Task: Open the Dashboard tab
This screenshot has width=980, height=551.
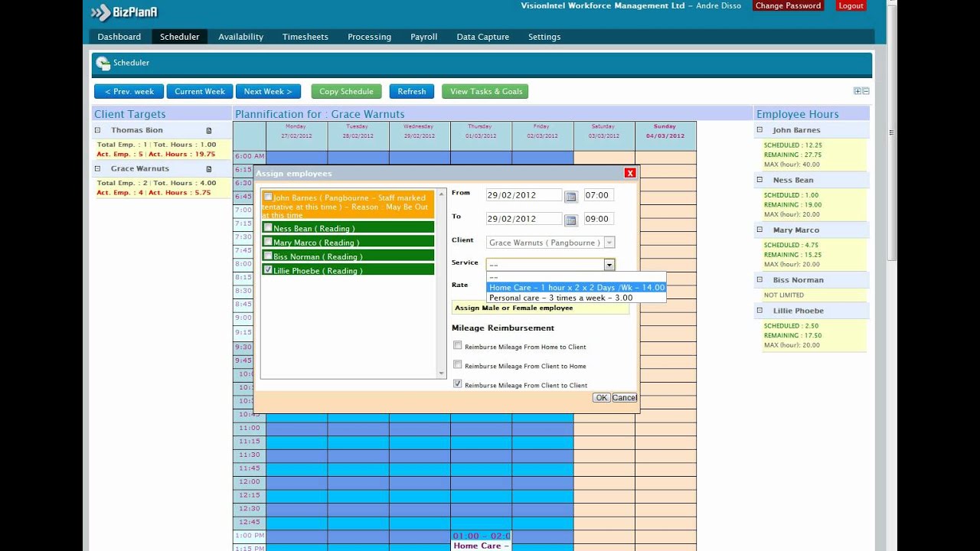Action: tap(119, 37)
